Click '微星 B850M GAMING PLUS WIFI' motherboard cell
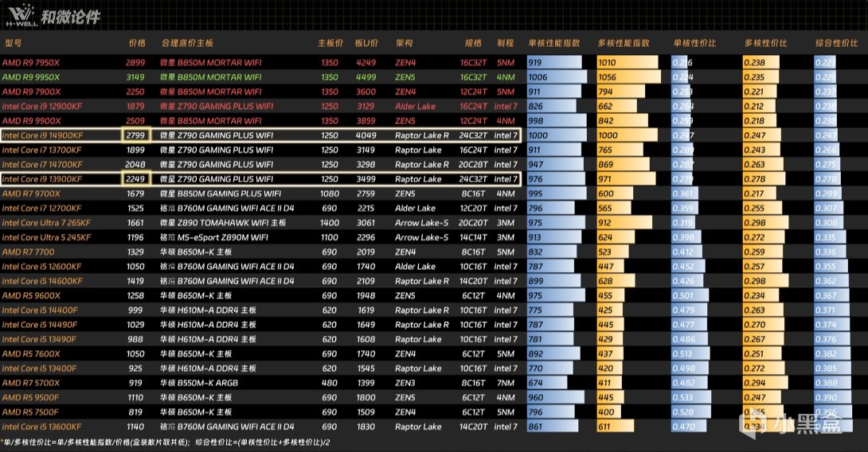The height and width of the screenshot is (452, 868). tap(221, 193)
